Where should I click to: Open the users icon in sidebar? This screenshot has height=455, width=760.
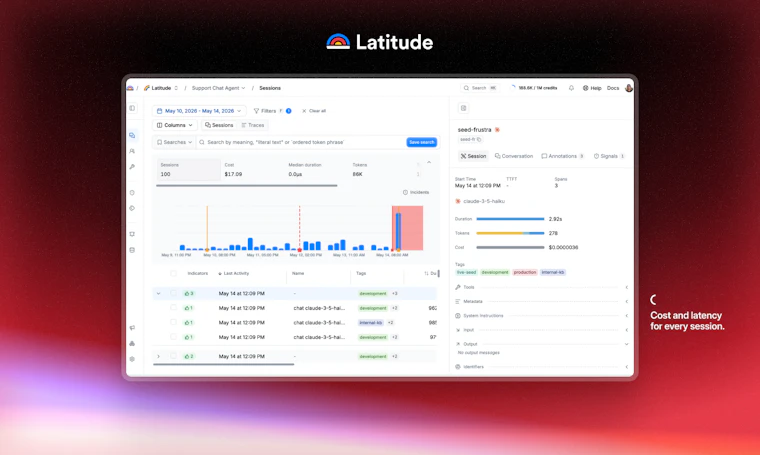click(132, 151)
